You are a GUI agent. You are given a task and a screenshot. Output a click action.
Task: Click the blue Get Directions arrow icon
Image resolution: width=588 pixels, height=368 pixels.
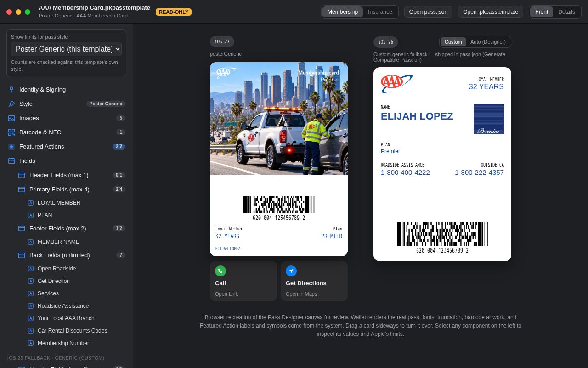coord(291,271)
